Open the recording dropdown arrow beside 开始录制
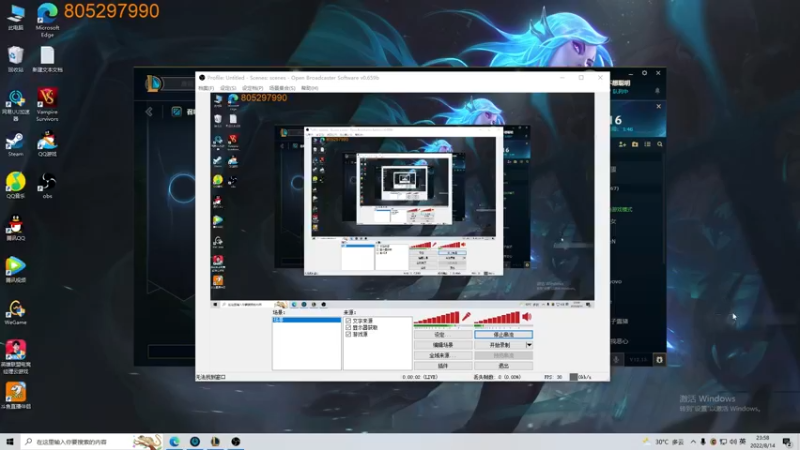 point(529,345)
